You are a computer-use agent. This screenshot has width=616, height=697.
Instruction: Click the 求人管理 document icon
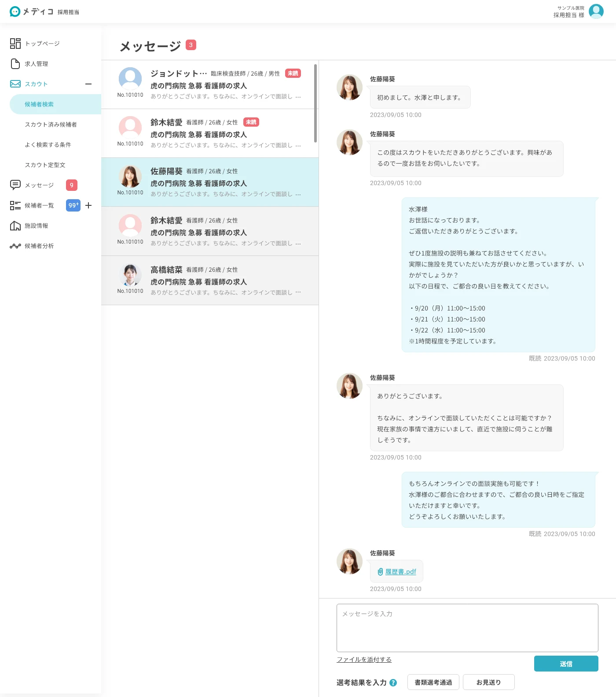click(x=15, y=64)
